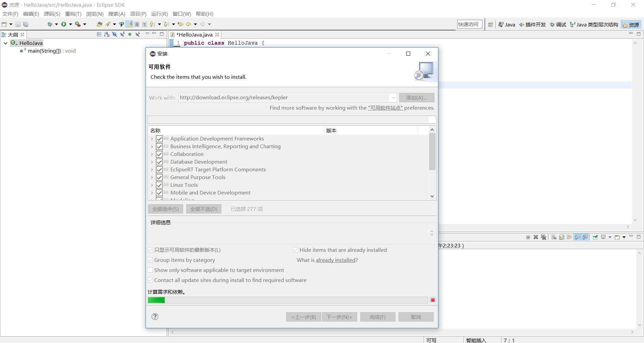Open the Run button dropdown arrow
Image resolution: width=644 pixels, height=343 pixels.
pos(70,24)
